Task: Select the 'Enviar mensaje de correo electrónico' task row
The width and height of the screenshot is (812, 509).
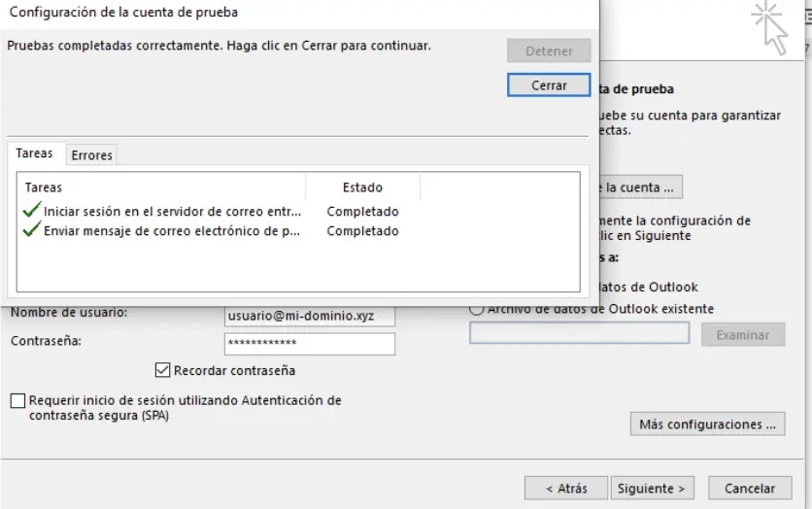Action: point(298,231)
